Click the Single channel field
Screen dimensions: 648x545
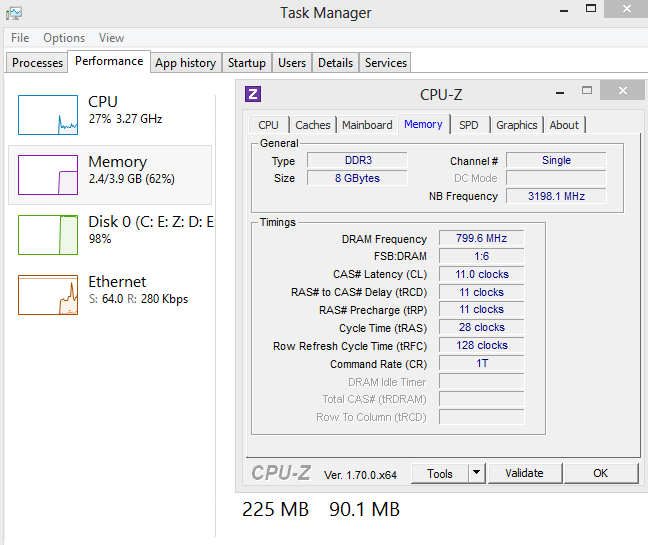[x=556, y=160]
